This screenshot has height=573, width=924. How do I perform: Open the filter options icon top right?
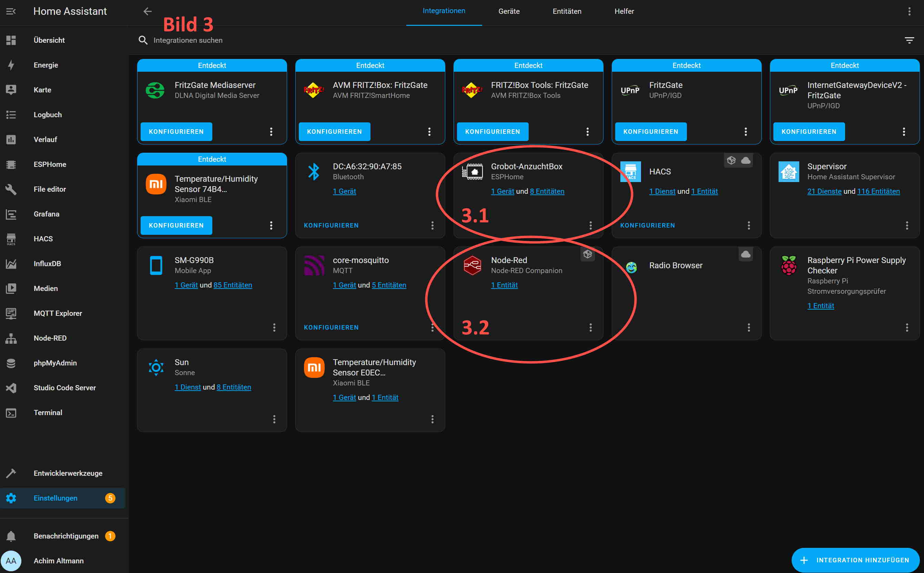click(x=909, y=40)
